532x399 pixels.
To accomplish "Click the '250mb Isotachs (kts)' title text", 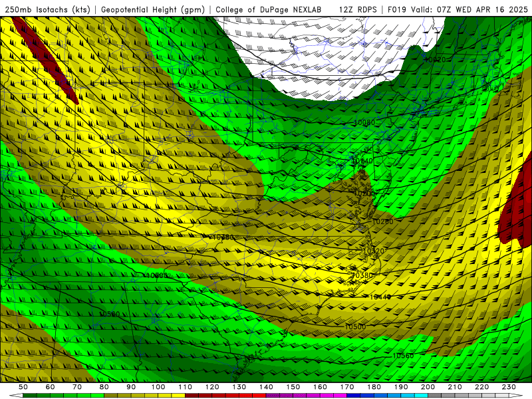I will coord(47,10).
